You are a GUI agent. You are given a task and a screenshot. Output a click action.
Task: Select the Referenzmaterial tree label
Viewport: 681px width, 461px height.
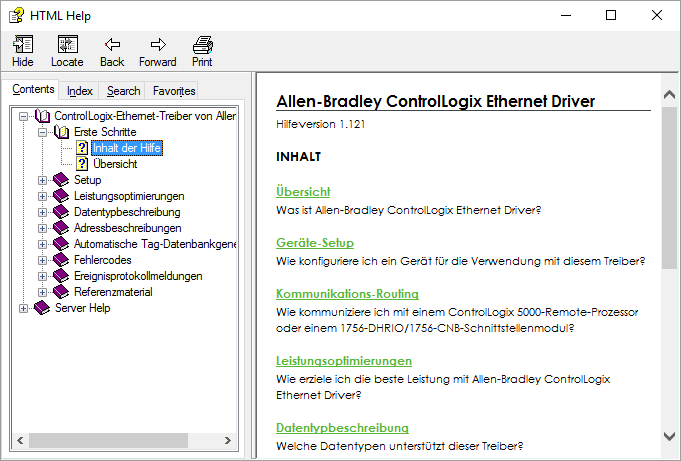coord(113,292)
